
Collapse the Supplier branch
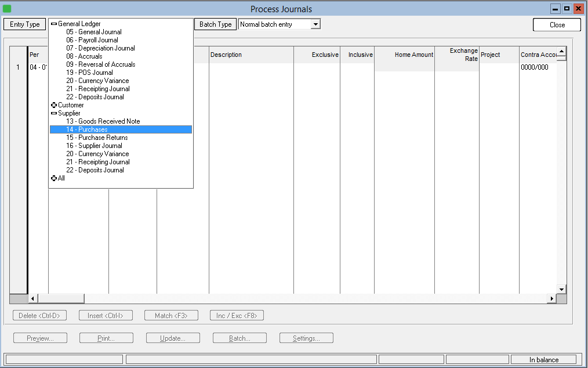click(x=53, y=113)
